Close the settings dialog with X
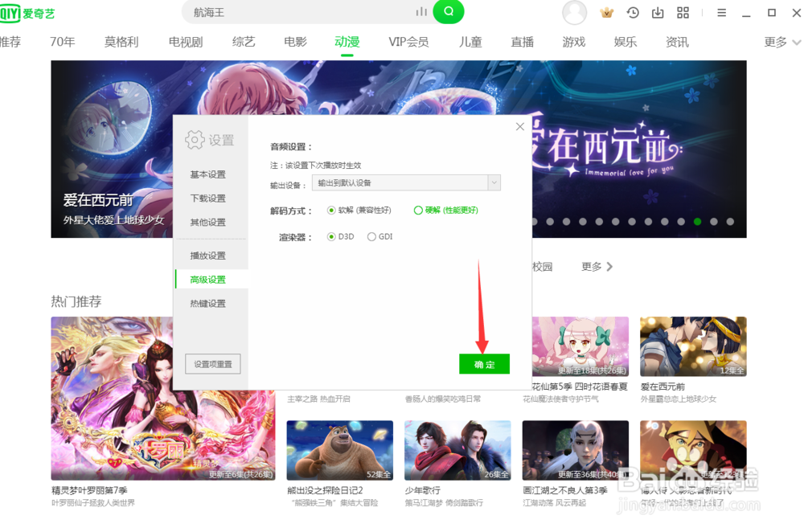The image size is (804, 532). click(x=520, y=127)
